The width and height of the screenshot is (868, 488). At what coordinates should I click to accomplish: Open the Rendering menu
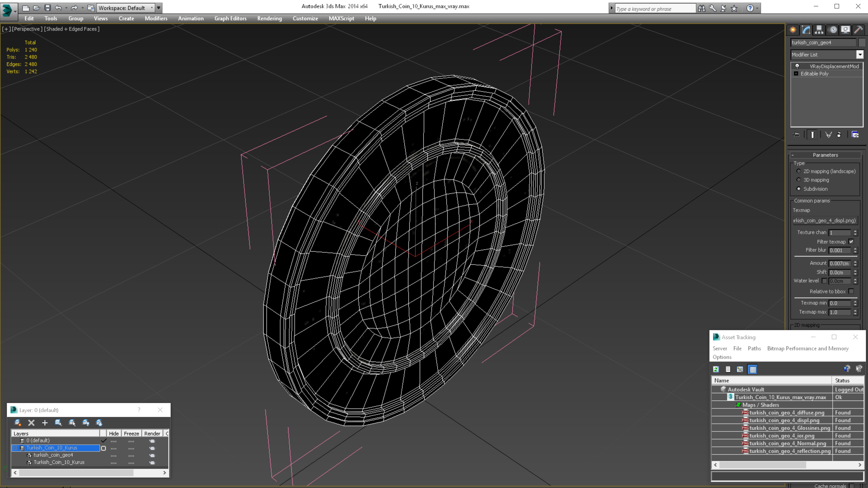(x=269, y=18)
